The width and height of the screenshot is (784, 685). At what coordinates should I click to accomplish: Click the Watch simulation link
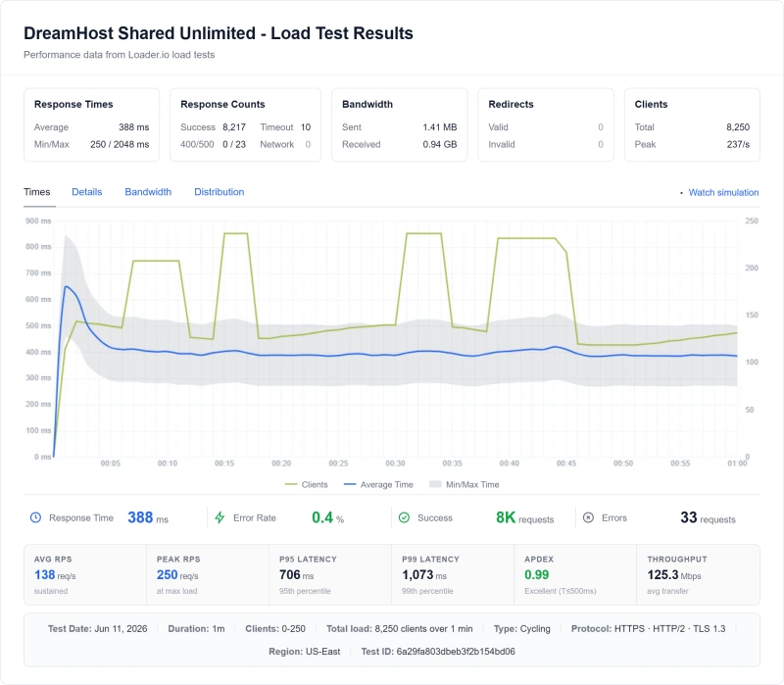tap(723, 192)
